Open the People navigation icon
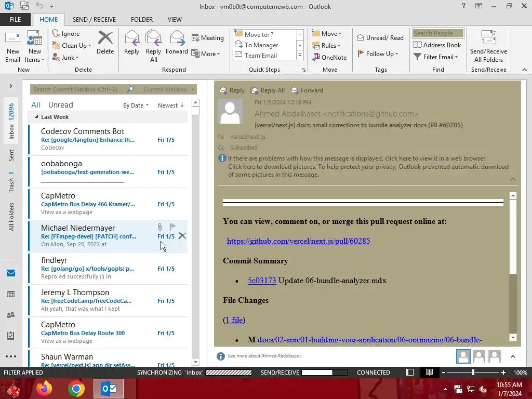The height and width of the screenshot is (399, 532). click(11, 315)
